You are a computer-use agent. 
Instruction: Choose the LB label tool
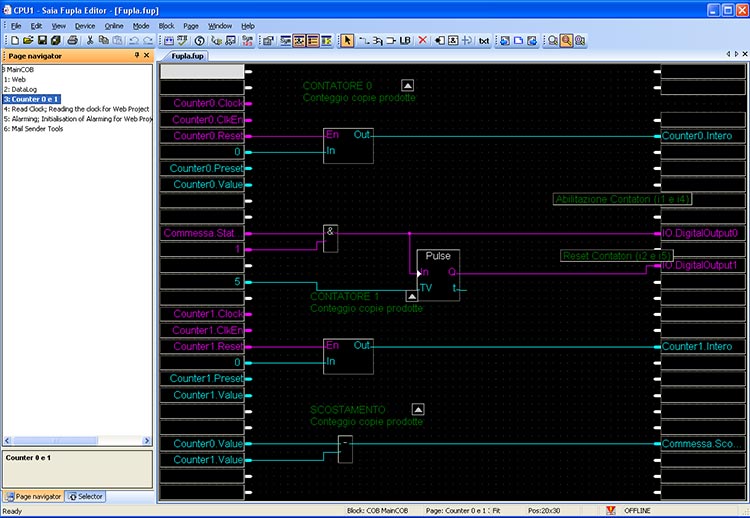405,41
